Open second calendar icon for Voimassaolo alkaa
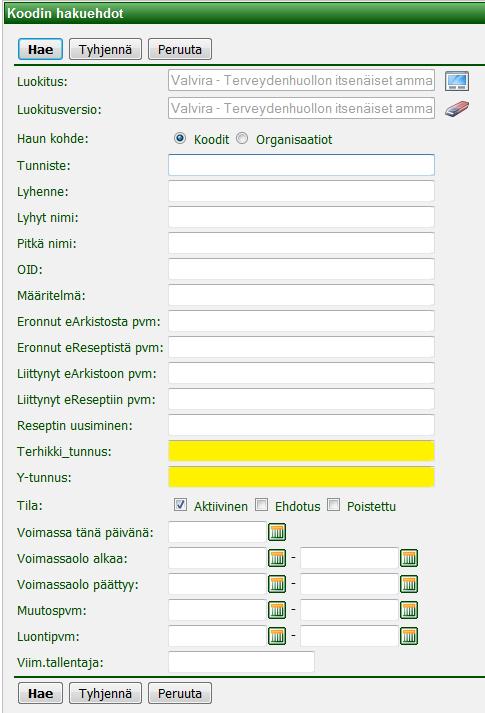Screen dimensions: 485x713 pos(409,557)
